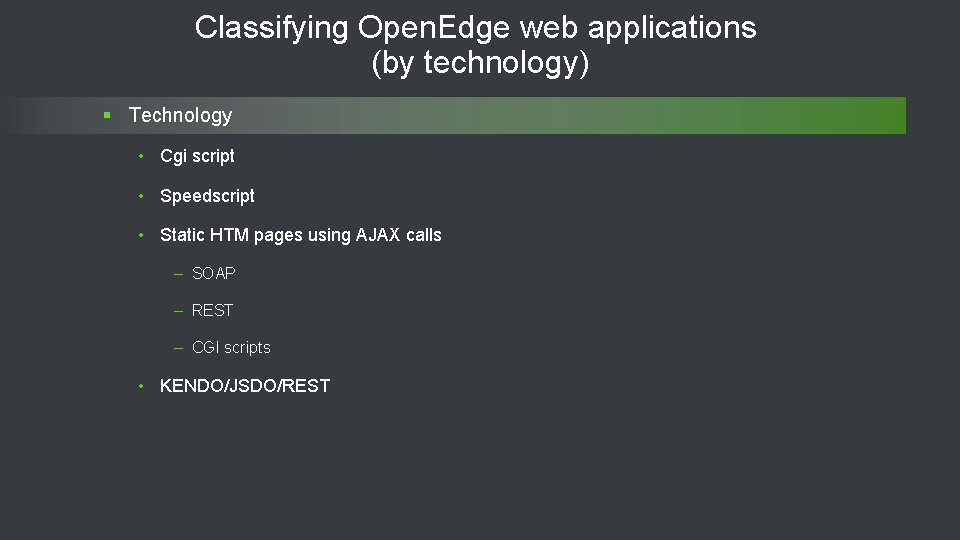960x540 pixels.
Task: Select the 'REST' sub-item text
Action: [x=212, y=310]
